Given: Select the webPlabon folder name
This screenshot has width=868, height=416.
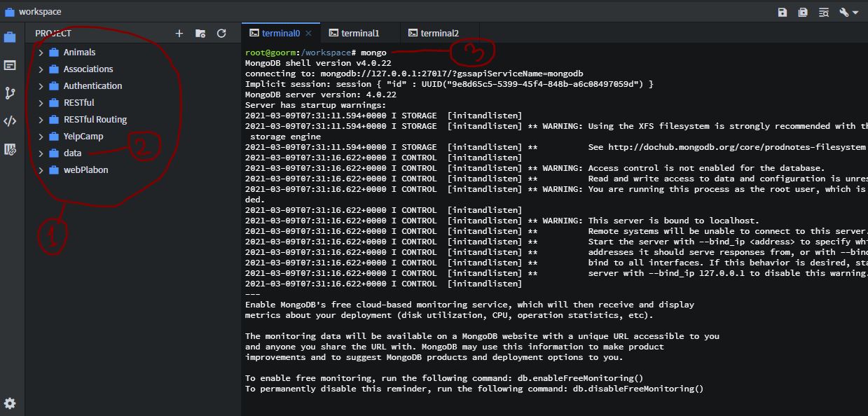Looking at the screenshot, I should point(85,170).
